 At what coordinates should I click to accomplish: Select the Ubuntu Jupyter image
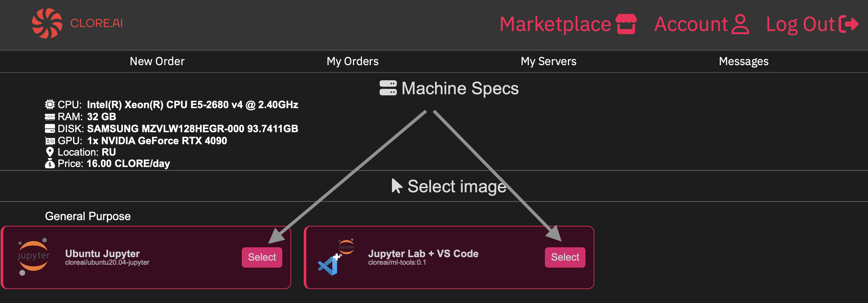click(262, 257)
